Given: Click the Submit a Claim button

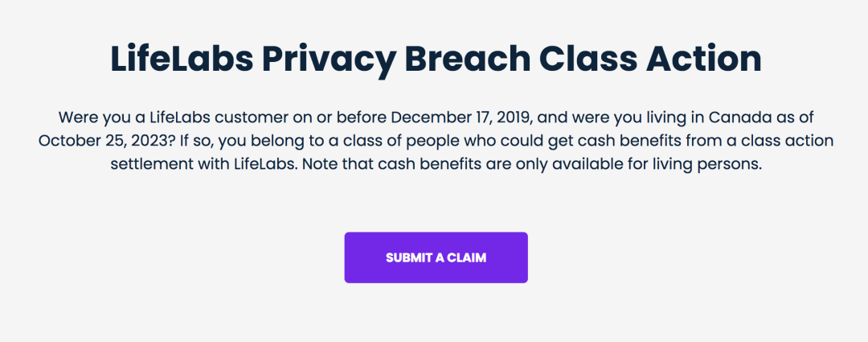Looking at the screenshot, I should pos(436,258).
